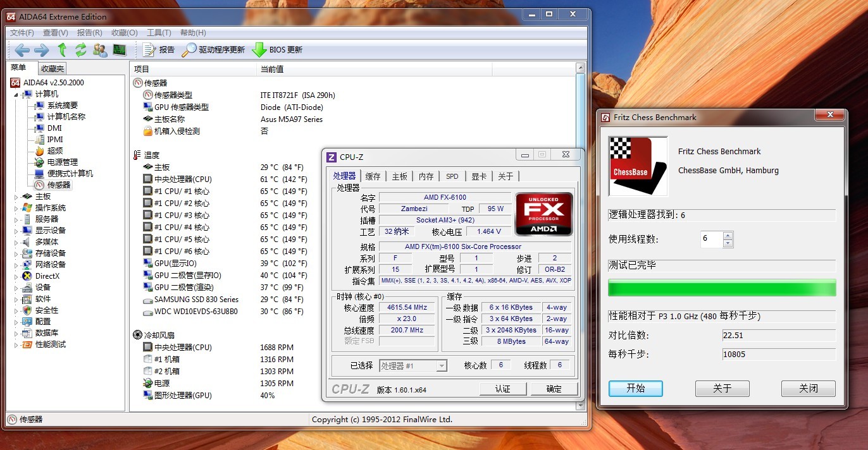Click BIOS 更新 toolbar button
Screen dimensions: 868x450
(277, 50)
